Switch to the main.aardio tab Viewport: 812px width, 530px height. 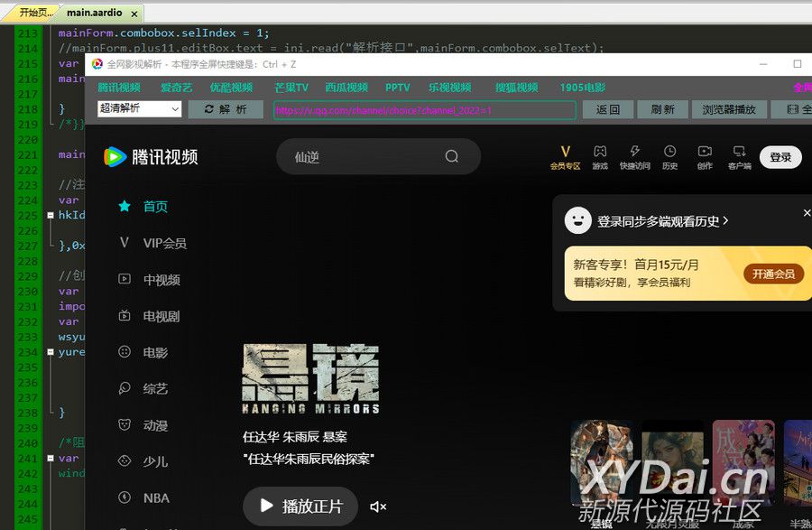tap(95, 14)
